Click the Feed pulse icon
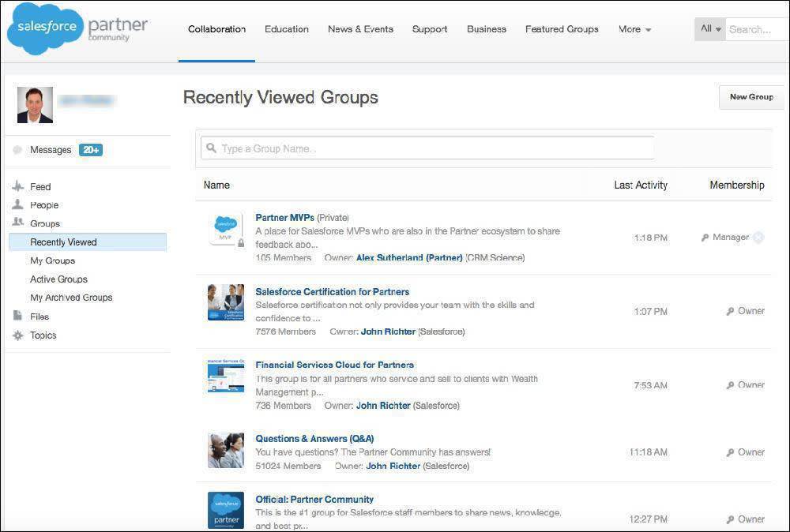 [x=17, y=186]
